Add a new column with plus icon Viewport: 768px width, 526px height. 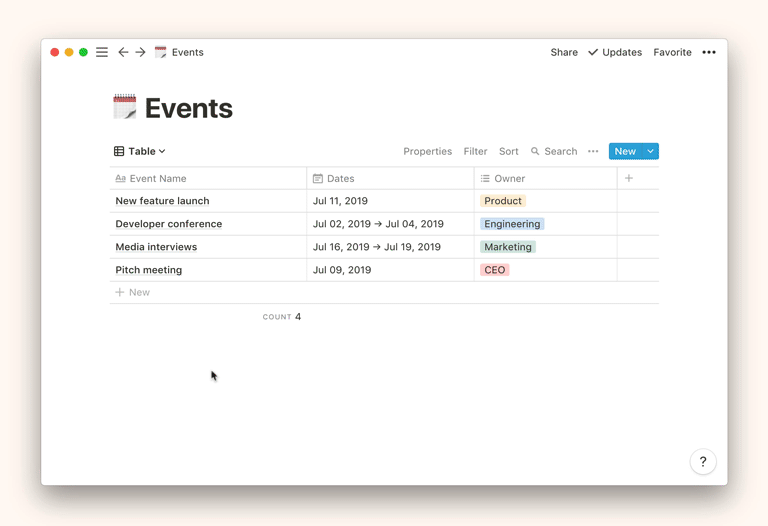click(629, 178)
